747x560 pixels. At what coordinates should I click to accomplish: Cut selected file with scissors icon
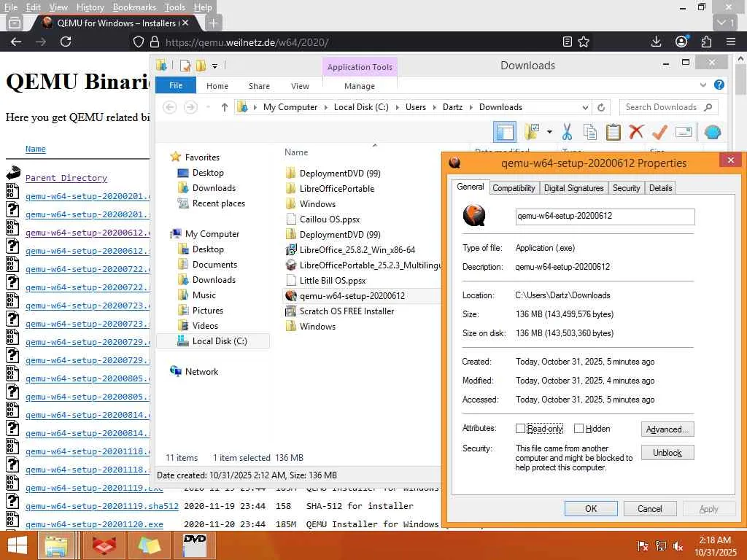566,132
